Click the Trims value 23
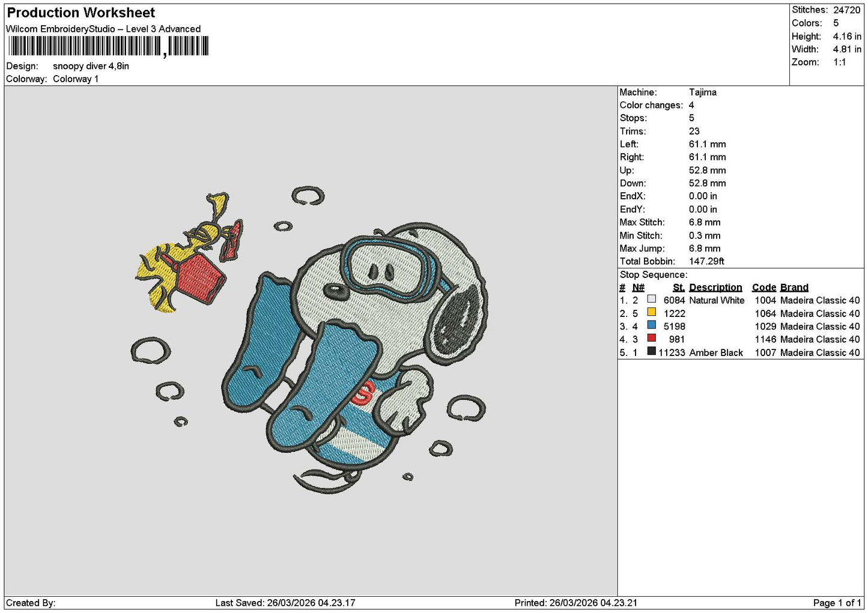This screenshot has height=613, width=868. (694, 131)
